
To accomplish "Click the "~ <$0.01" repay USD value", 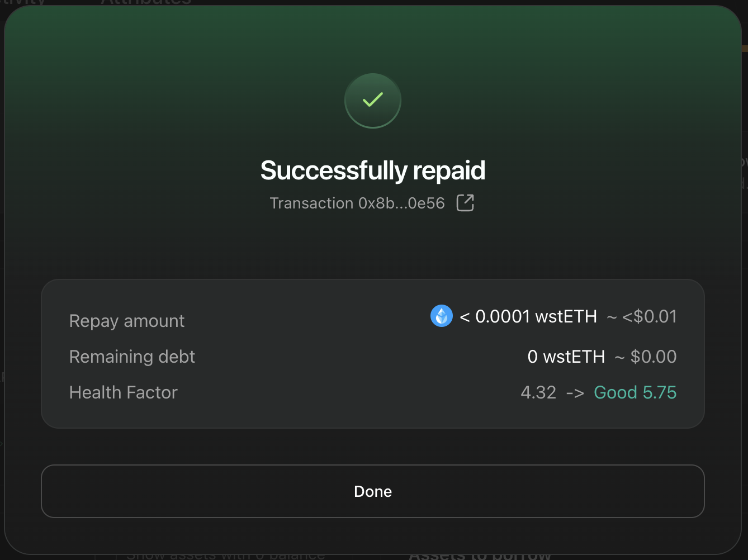I will point(642,317).
